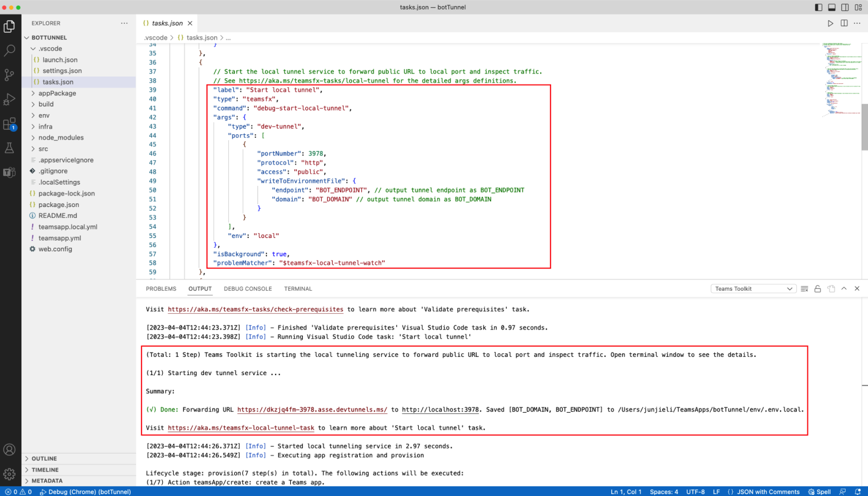The image size is (868, 496).
Task: Click the Spaces: 4 indentation item
Action: (x=664, y=492)
